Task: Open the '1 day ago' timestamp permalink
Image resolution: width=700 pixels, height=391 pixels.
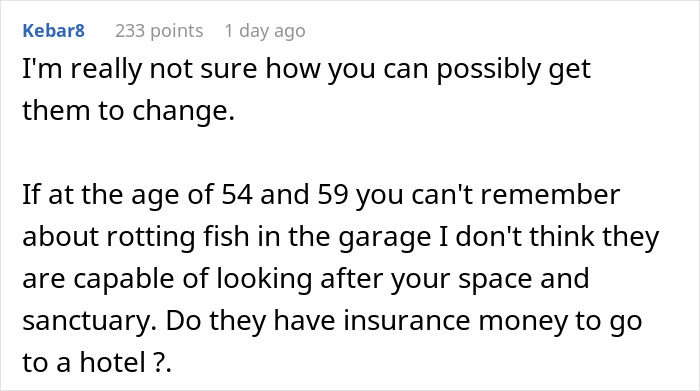Action: 265,31
